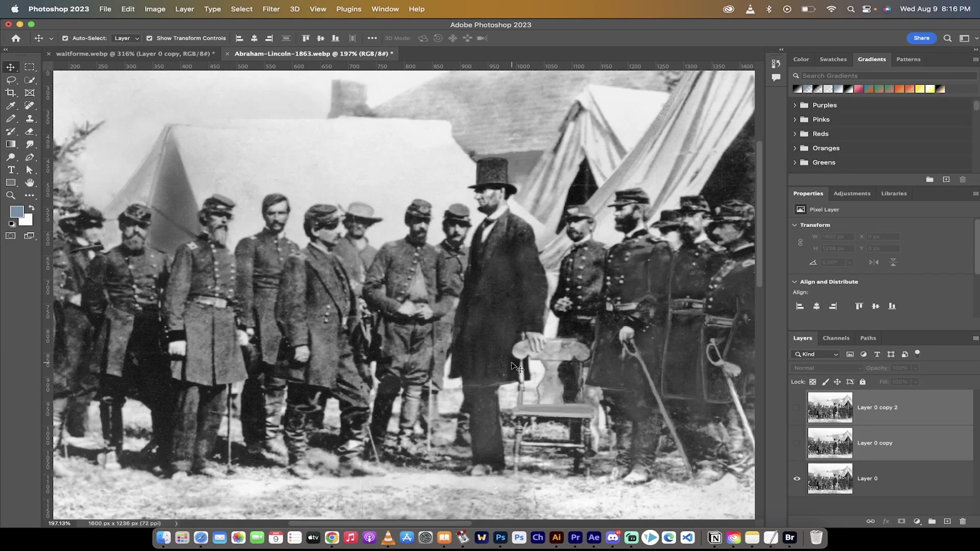Select the Eyedropper tool
Viewport: 980px width, 551px height.
pyautogui.click(x=10, y=106)
